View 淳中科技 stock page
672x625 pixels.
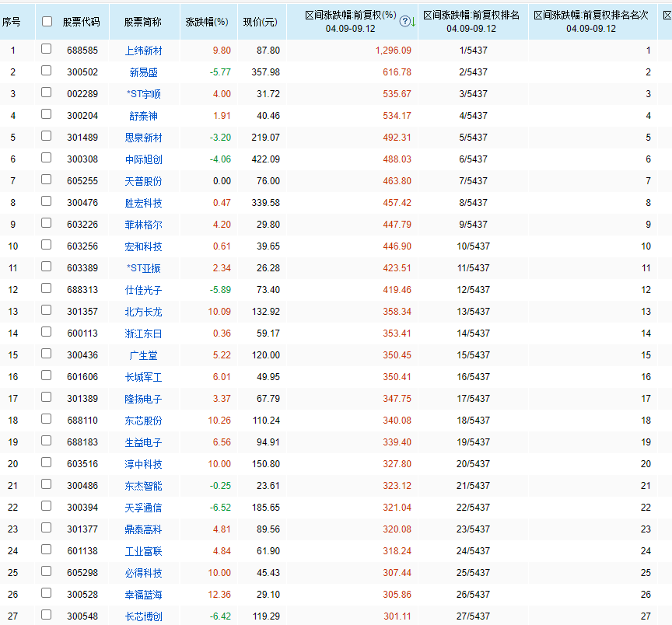coord(144,464)
